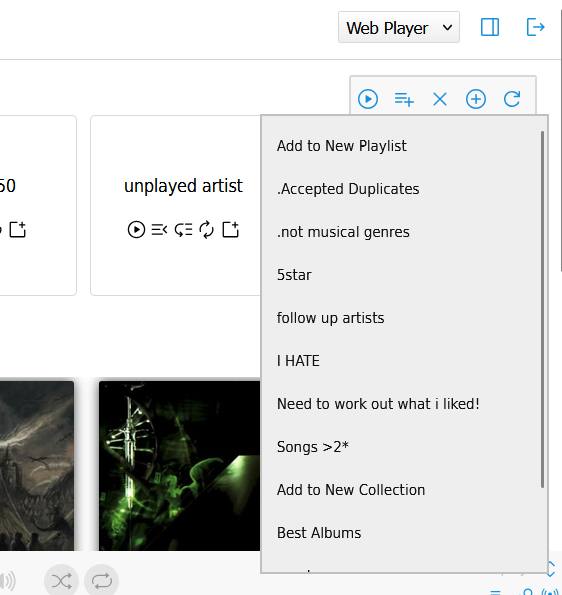Image resolution: width=562 pixels, height=595 pixels.
Task: Click the unplayed artist add-to-playlist icon
Action: [x=230, y=230]
